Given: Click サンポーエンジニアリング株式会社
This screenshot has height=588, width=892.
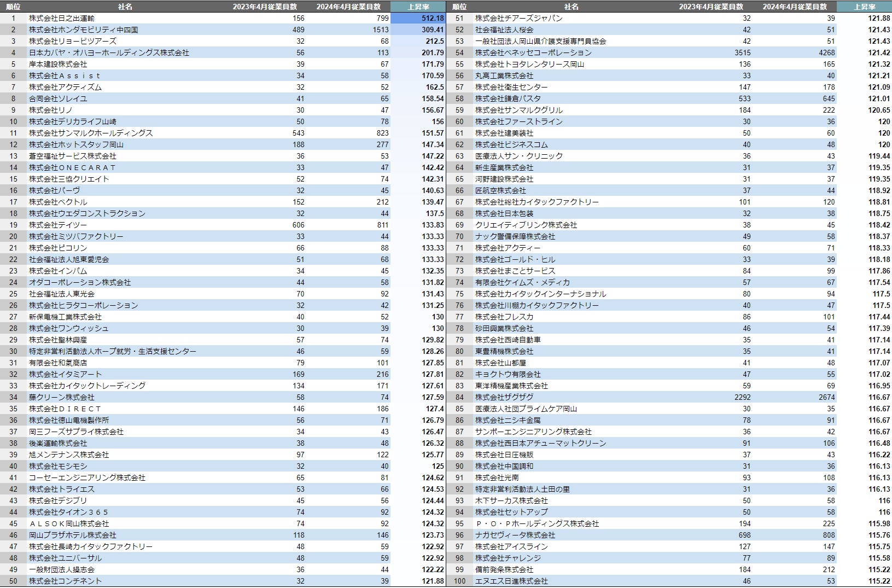Looking at the screenshot, I should [x=533, y=432].
